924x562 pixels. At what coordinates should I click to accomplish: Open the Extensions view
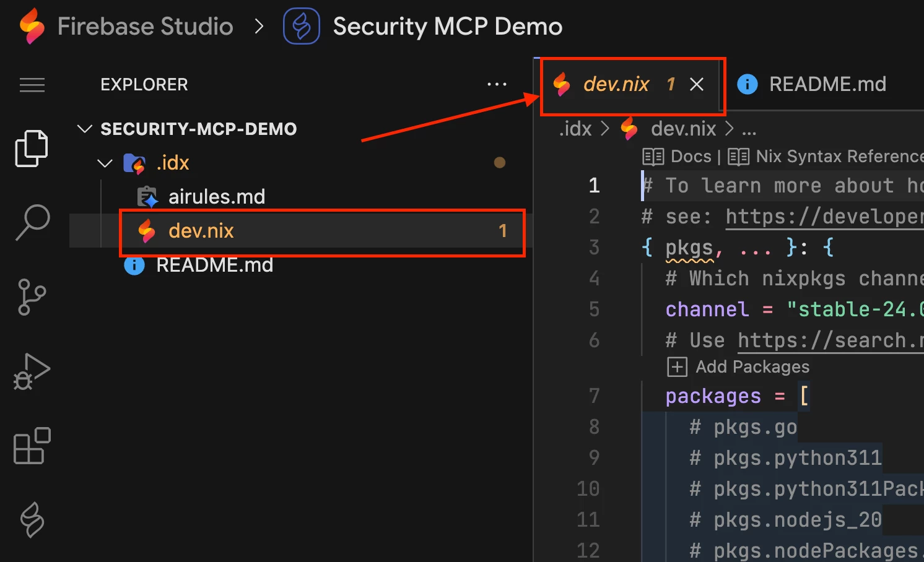[32, 446]
